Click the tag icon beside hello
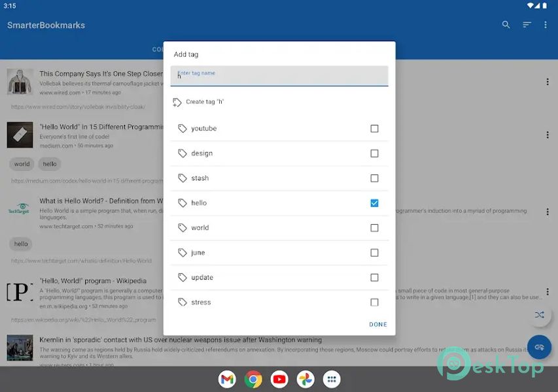 pos(183,203)
